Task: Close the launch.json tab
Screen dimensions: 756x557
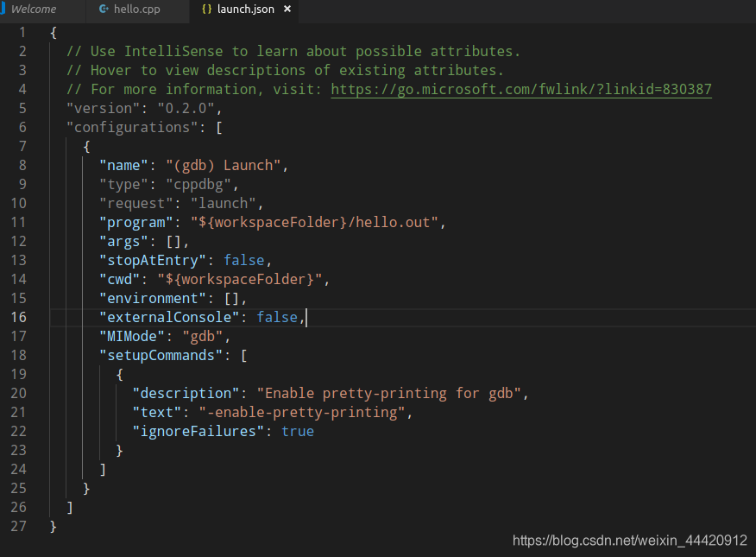Action: [287, 9]
